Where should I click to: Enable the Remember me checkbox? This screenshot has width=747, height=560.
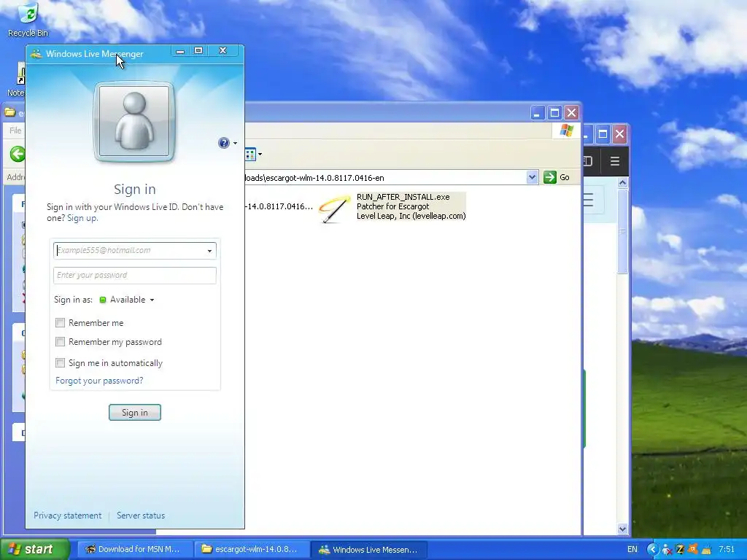(60, 323)
